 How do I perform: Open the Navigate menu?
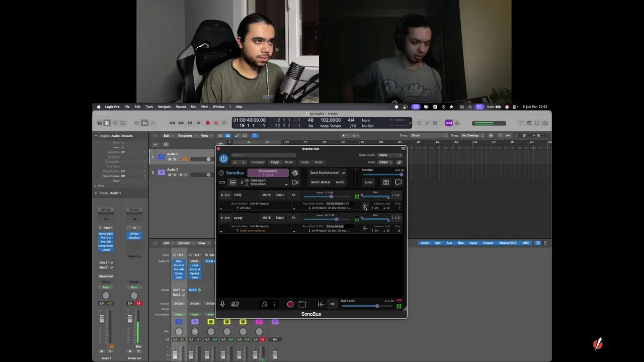(165, 107)
